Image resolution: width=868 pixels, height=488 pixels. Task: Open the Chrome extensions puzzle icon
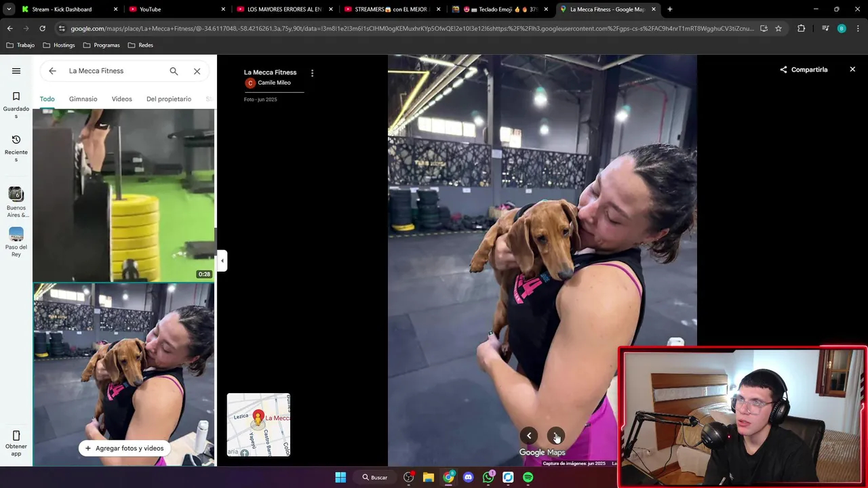tap(801, 28)
